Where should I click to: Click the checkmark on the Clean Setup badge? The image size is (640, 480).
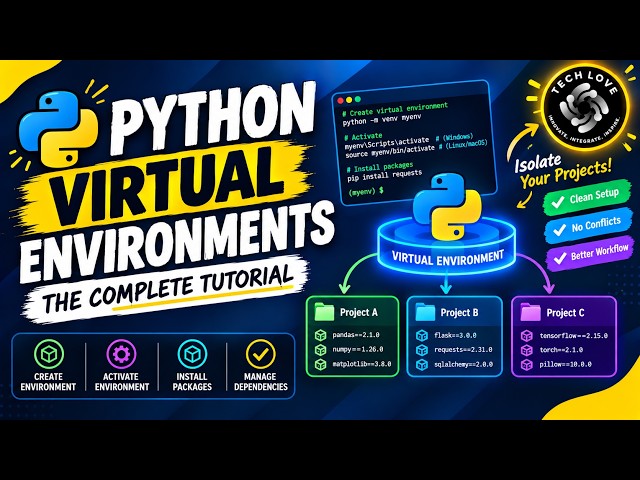558,201
